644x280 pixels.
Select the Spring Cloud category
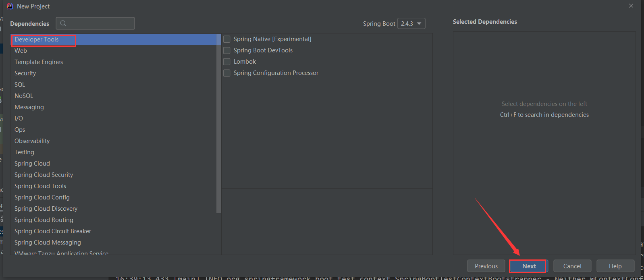[x=113, y=164]
